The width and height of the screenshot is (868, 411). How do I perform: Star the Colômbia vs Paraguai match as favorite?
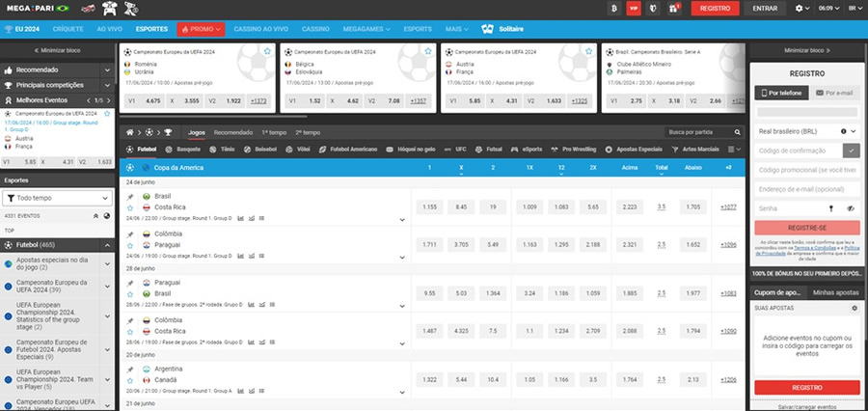coord(131,245)
